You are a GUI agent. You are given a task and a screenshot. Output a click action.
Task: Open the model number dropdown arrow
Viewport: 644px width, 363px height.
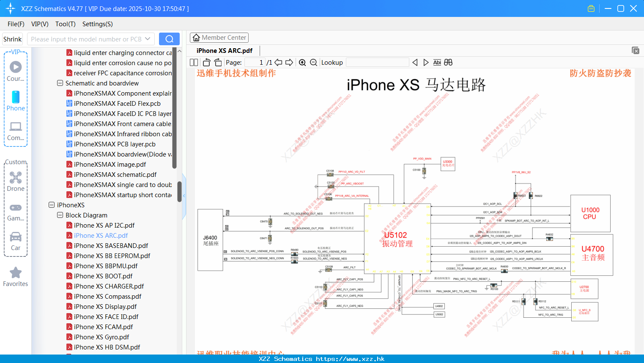pos(148,39)
